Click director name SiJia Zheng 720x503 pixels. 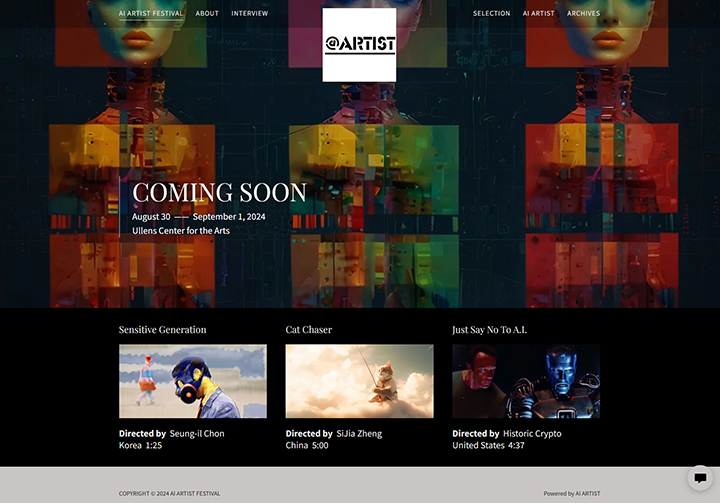point(359,434)
